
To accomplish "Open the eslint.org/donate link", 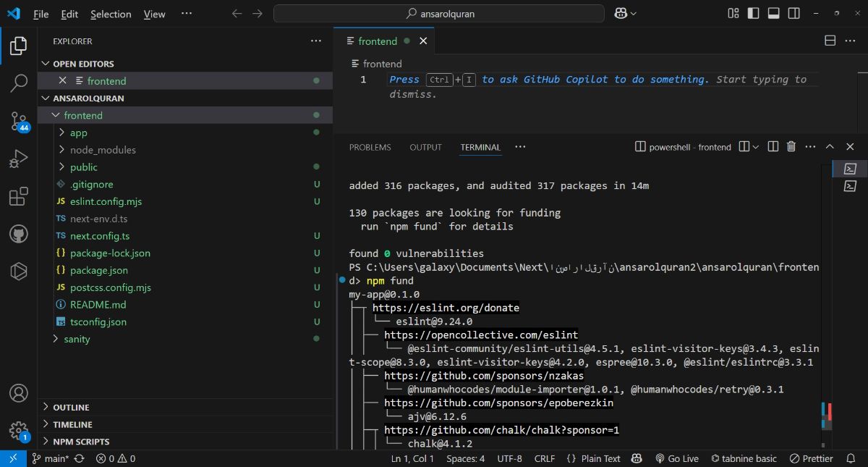I will click(446, 307).
